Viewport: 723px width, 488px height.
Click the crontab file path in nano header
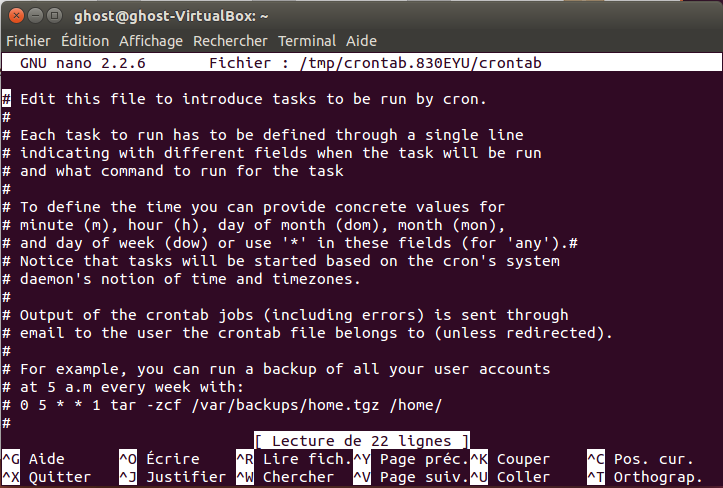point(420,63)
